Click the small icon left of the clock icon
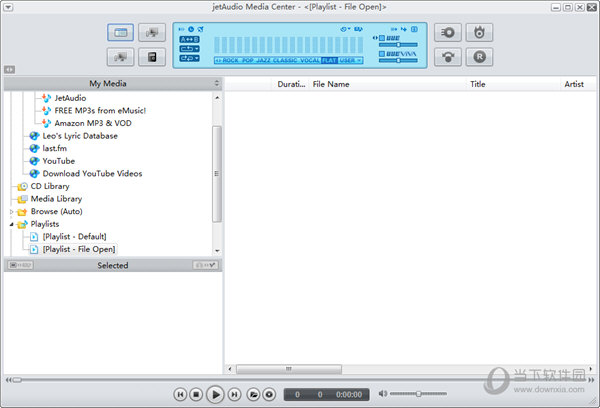600x408 pixels. tap(181, 29)
